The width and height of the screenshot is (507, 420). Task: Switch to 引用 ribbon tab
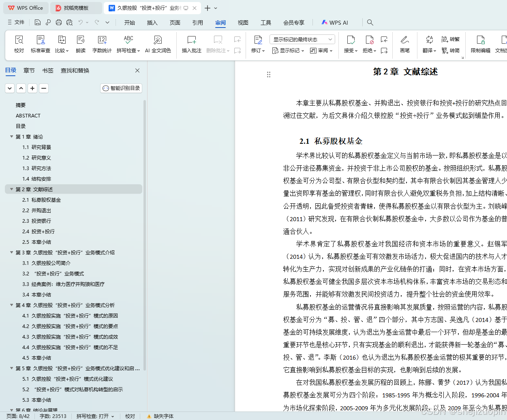coord(198,23)
